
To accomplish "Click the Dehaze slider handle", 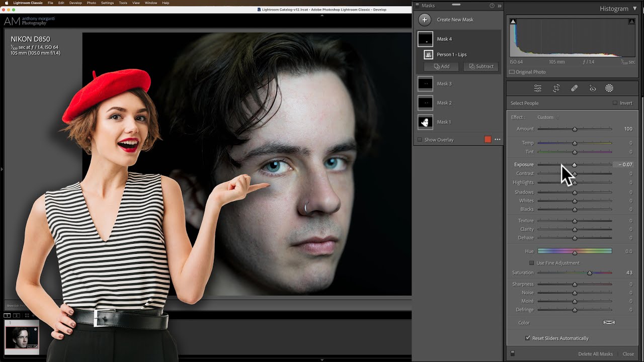I will click(575, 238).
